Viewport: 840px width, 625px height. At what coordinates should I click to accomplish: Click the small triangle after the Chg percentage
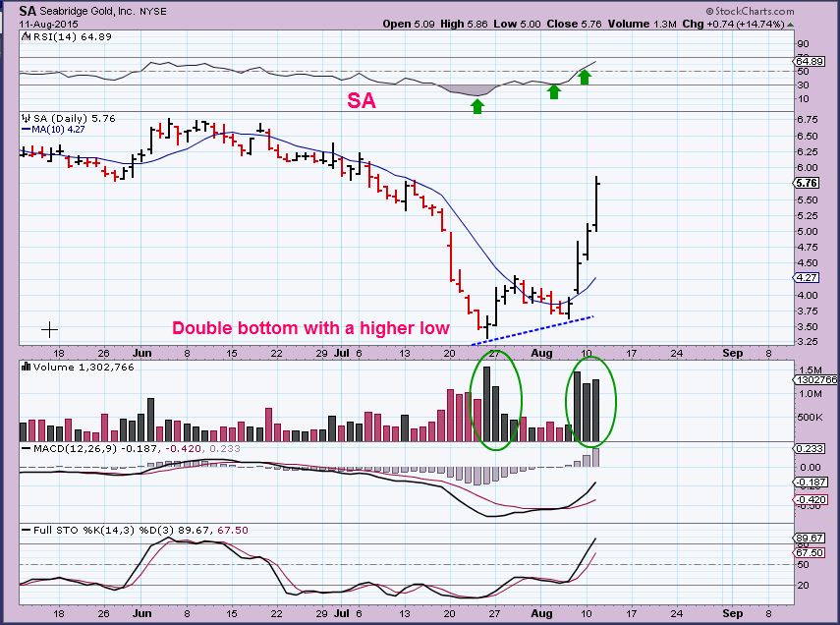click(790, 25)
